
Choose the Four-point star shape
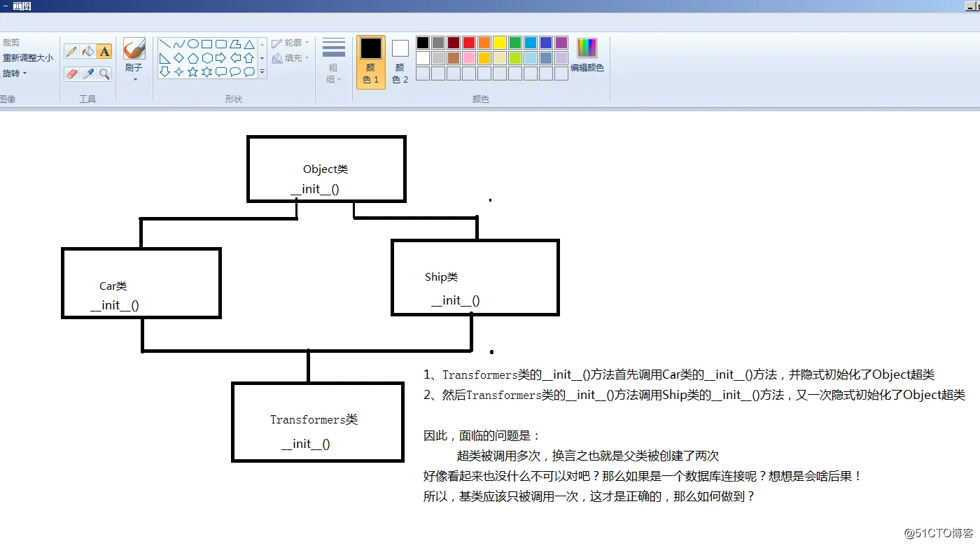pyautogui.click(x=179, y=71)
